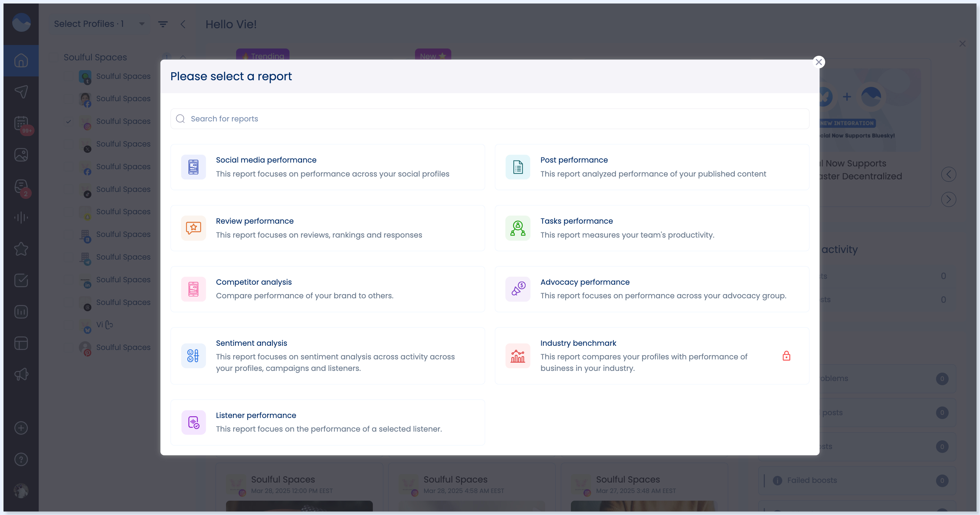Go to previous announcement slide arrow

click(x=948, y=174)
